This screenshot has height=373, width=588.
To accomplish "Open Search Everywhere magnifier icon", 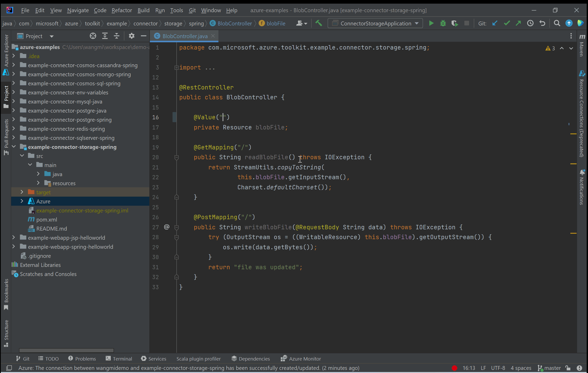I will pos(557,23).
